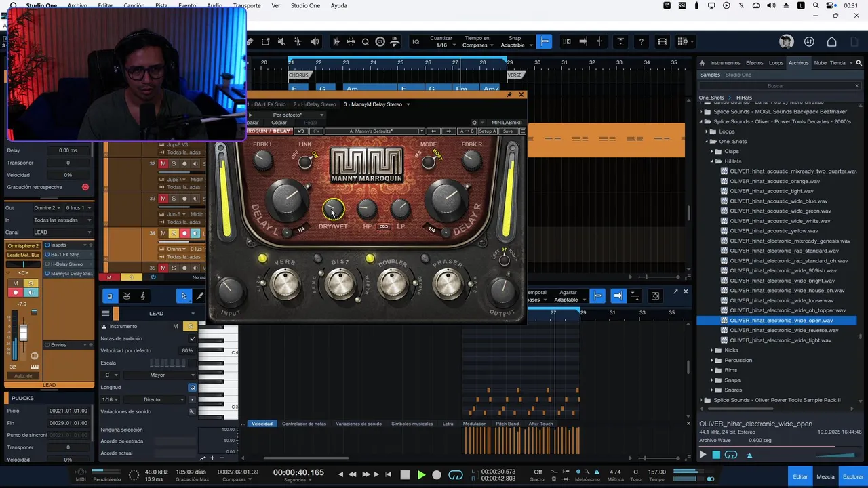
Task: Click the user profile avatar icon
Action: [786, 42]
